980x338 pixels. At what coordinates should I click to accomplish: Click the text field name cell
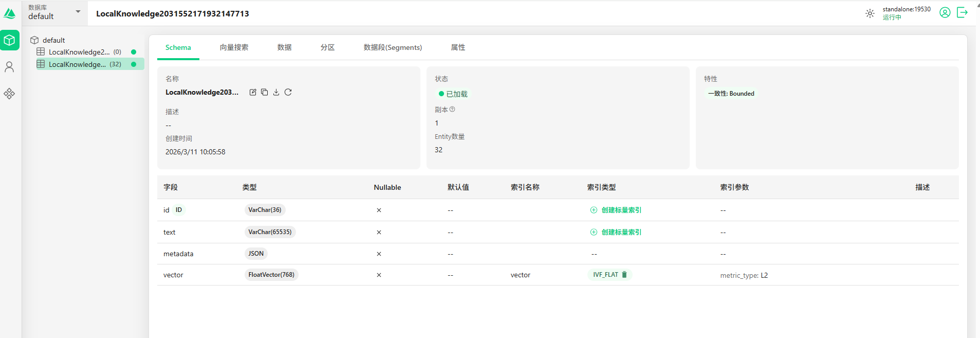pos(170,232)
